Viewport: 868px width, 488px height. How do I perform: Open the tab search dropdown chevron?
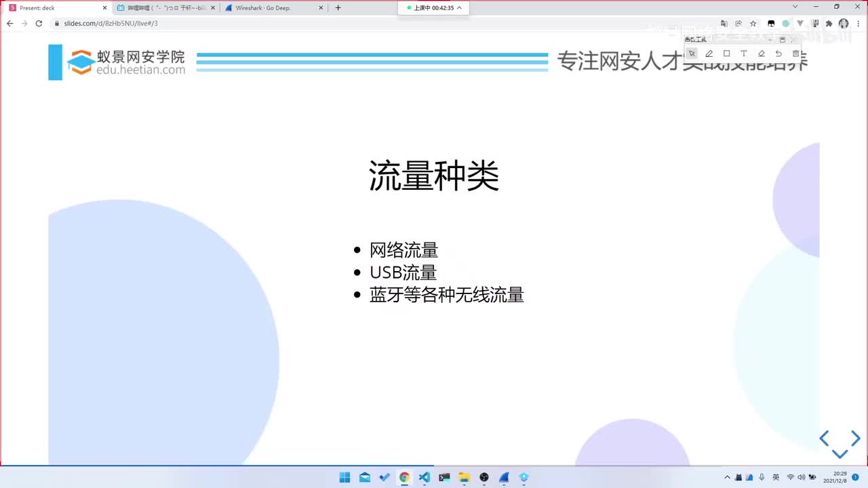click(795, 7)
